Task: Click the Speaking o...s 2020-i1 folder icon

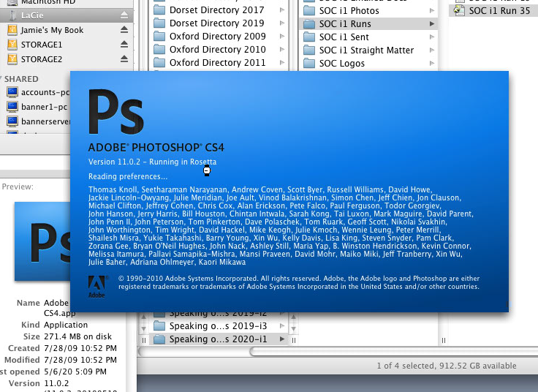Action: tap(159, 339)
